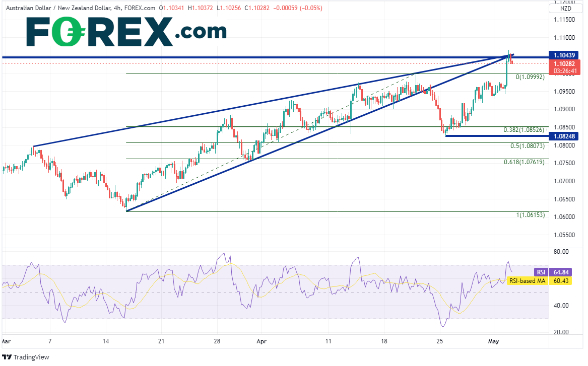Select the 0.382(1.08526) Fibonacci level label
The height and width of the screenshot is (366, 588).
tap(524, 130)
